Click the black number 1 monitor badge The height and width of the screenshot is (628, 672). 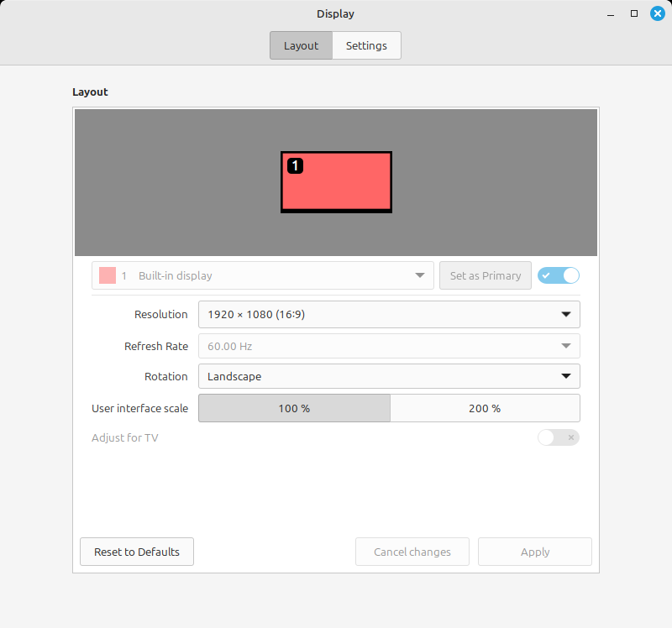[x=296, y=165]
